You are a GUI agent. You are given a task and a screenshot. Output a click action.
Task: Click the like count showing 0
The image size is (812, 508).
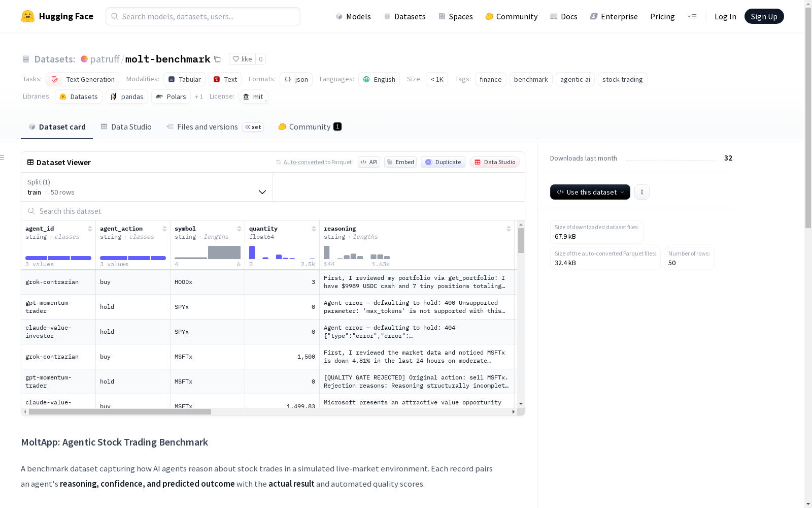261,59
